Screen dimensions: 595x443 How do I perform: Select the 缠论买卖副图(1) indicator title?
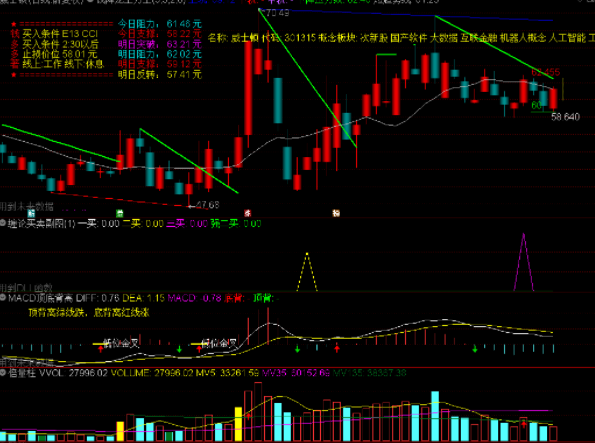pyautogui.click(x=41, y=224)
